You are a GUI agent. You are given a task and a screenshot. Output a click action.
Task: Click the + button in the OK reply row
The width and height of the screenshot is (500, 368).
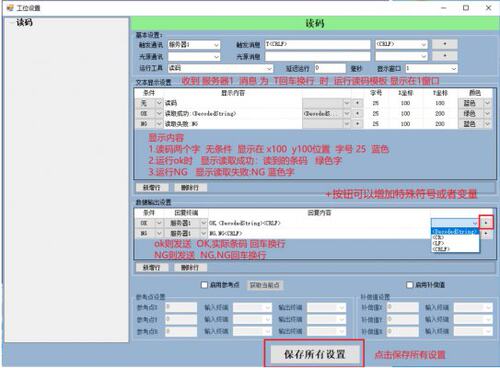(x=486, y=222)
